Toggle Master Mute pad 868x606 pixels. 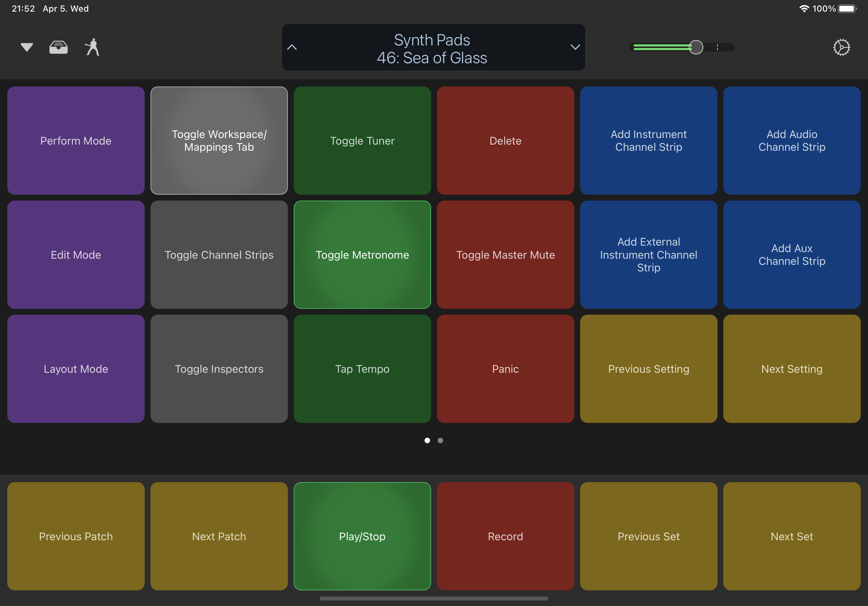[505, 255]
